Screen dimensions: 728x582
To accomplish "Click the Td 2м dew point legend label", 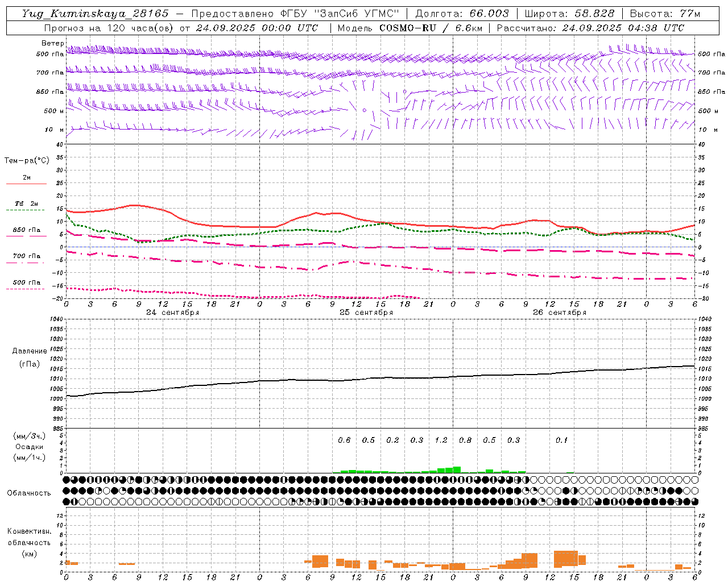I will [x=27, y=203].
